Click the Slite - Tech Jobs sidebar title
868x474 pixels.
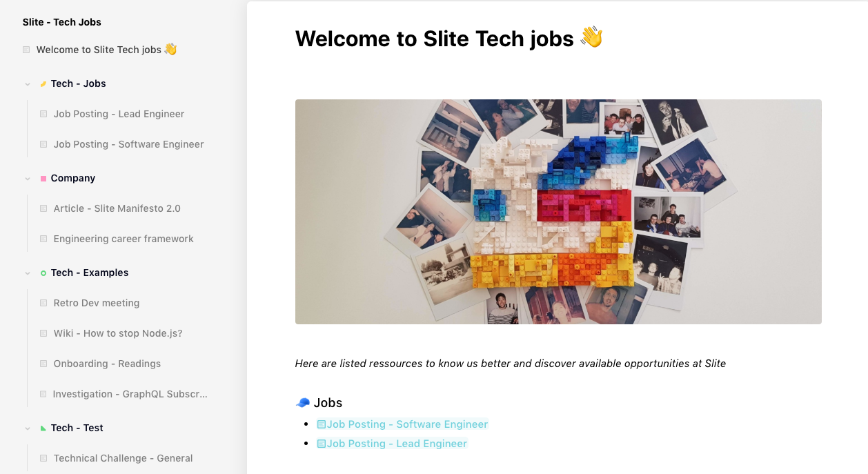62,22
